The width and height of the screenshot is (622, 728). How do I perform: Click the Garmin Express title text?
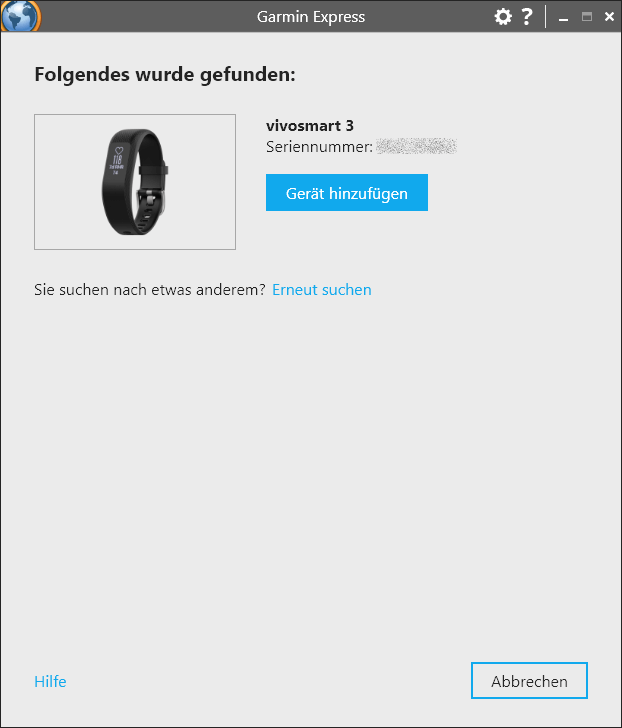tap(311, 17)
